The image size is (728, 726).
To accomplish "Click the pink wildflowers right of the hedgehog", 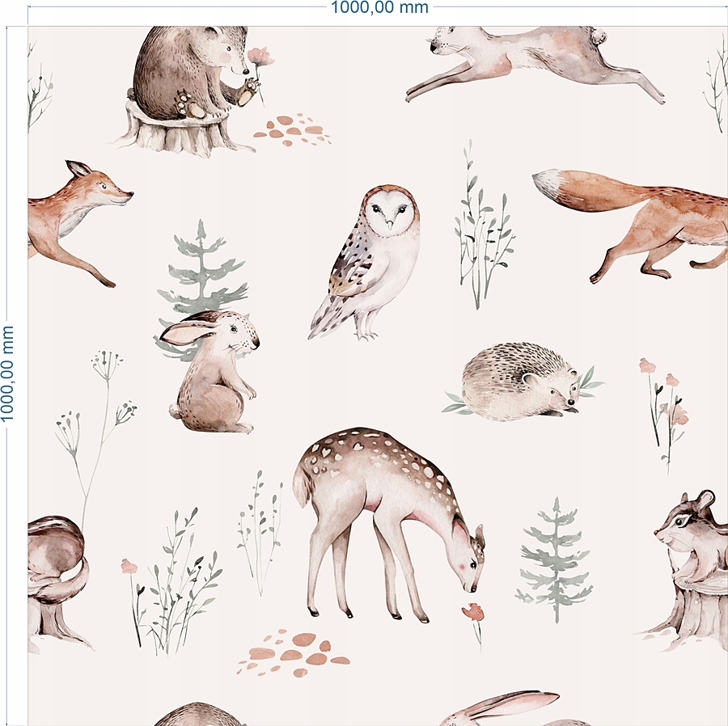I will click(x=664, y=415).
